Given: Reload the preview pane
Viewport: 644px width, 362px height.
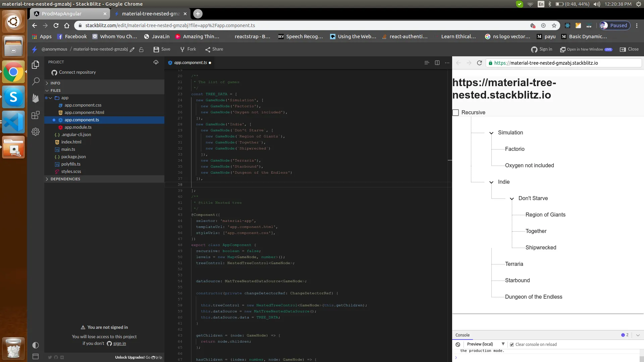Looking at the screenshot, I should point(479,63).
